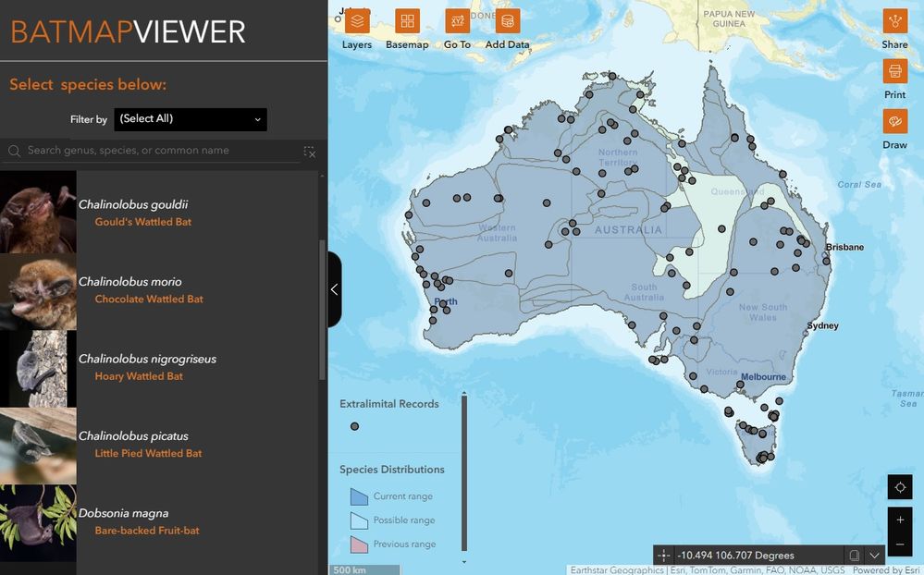The image size is (924, 575).
Task: Expand the coordinate widget chevron
Action: (x=874, y=555)
